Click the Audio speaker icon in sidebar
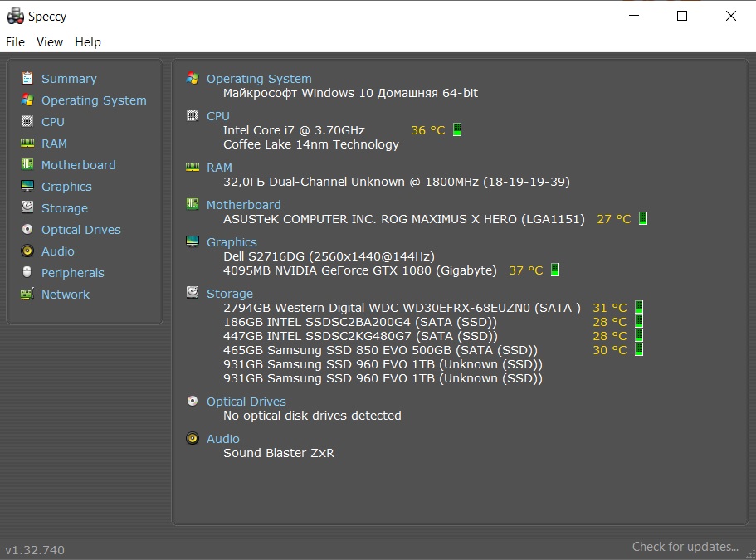 coord(27,251)
